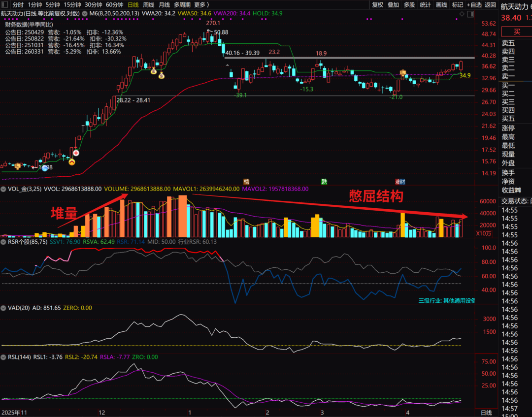Expand the 更多 periods menu
This screenshot has height=417, width=532.
(201, 5)
